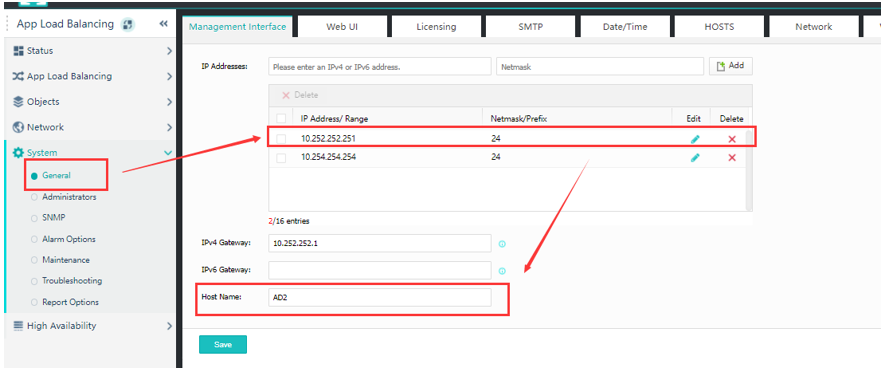Click the empty IPv6 Gateway field
The height and width of the screenshot is (369, 885).
click(380, 270)
